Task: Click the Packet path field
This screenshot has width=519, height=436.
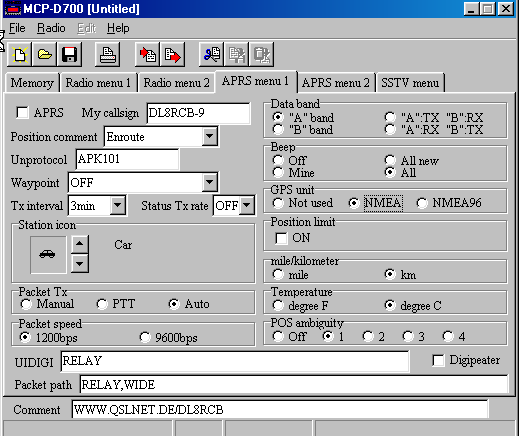Action: 294,385
